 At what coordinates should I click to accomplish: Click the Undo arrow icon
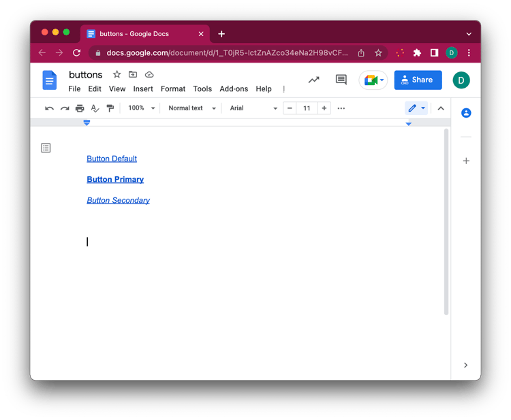pyautogui.click(x=49, y=108)
